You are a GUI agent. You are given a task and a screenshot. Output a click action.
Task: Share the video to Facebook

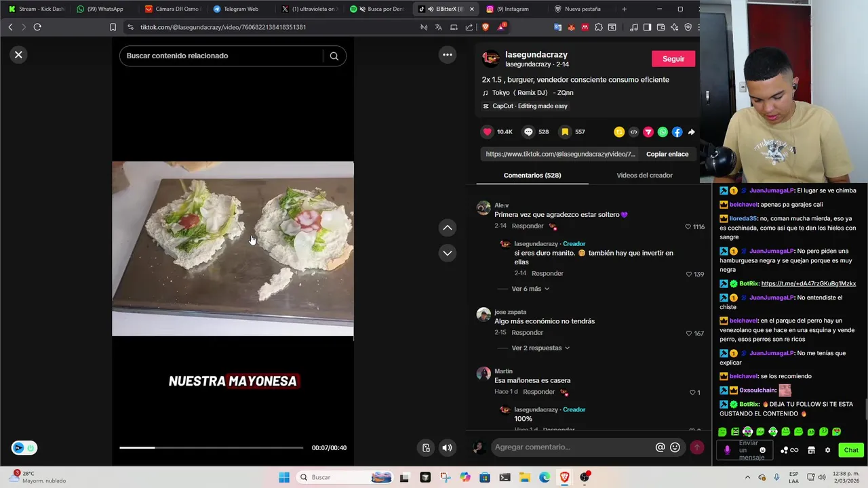click(x=677, y=132)
